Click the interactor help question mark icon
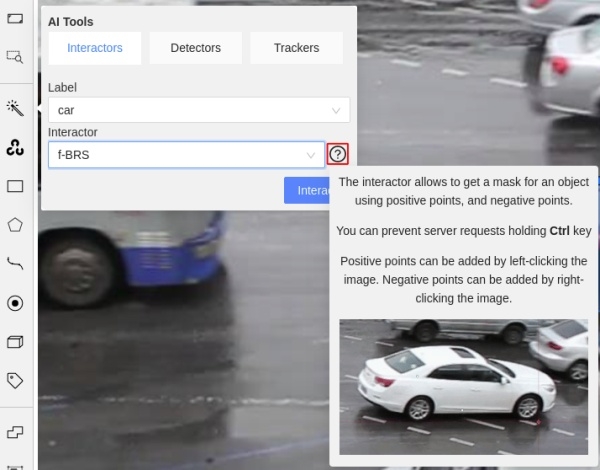Screen dimensions: 600x470 [x=338, y=154]
